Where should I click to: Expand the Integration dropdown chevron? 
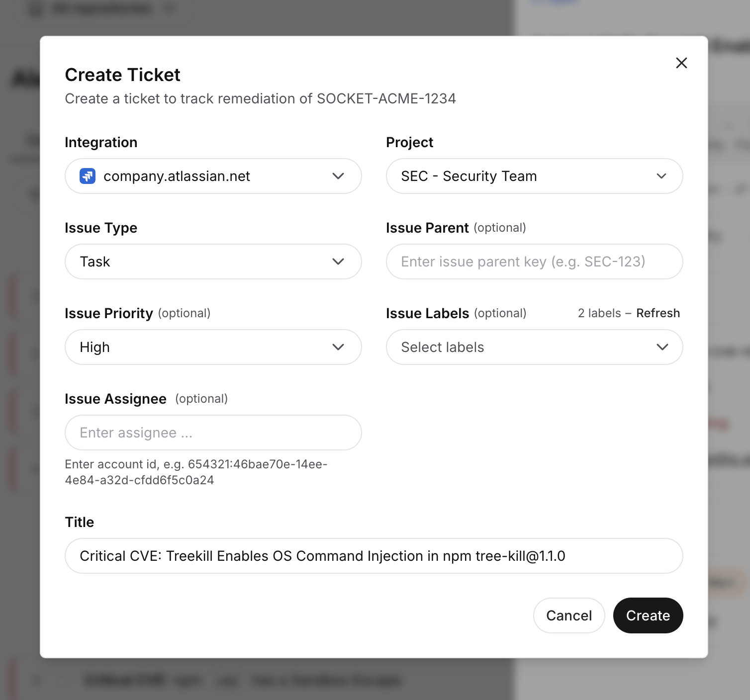tap(338, 176)
